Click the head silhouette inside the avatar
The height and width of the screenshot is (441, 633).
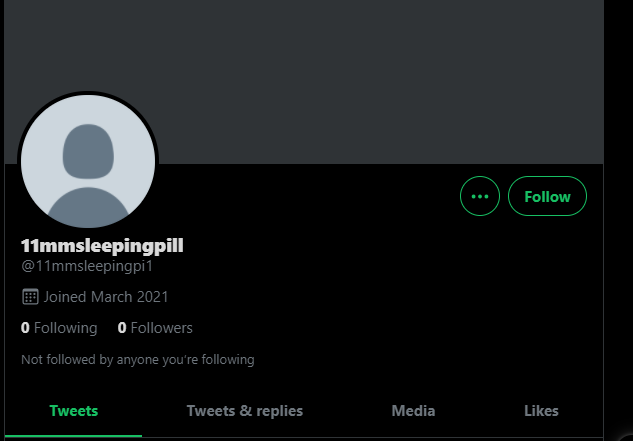pyautogui.click(x=88, y=151)
